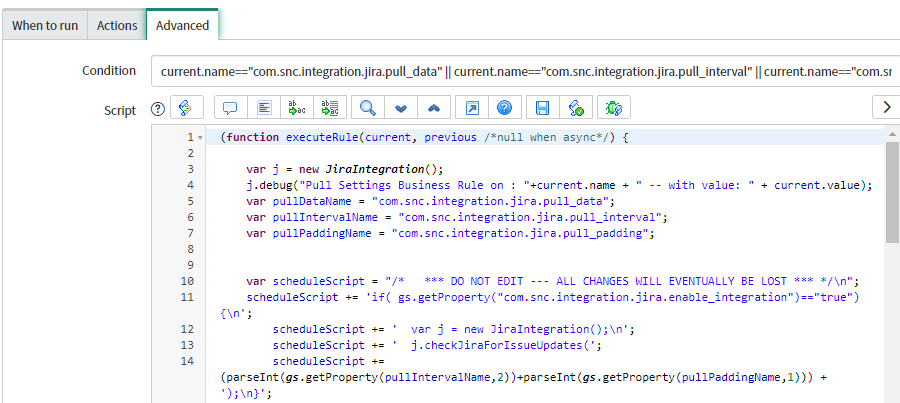This screenshot has width=900, height=403.
Task: Select the Advanced tab
Action: [183, 26]
